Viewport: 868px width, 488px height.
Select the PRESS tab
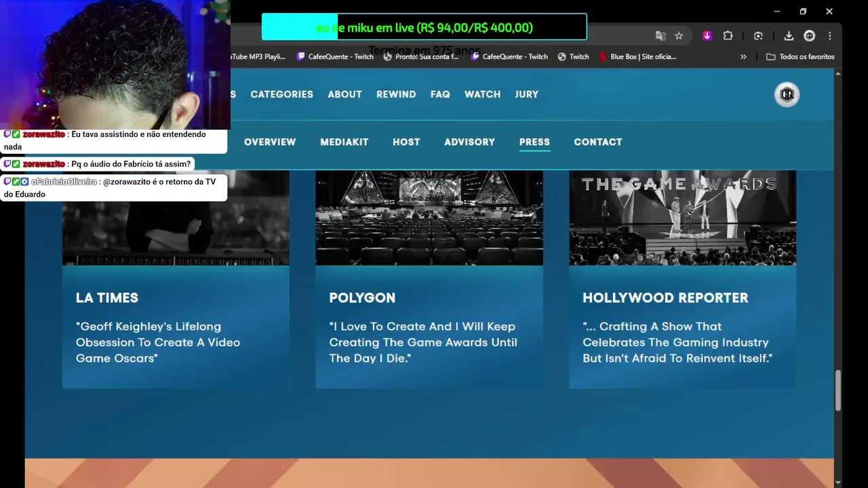tap(534, 142)
